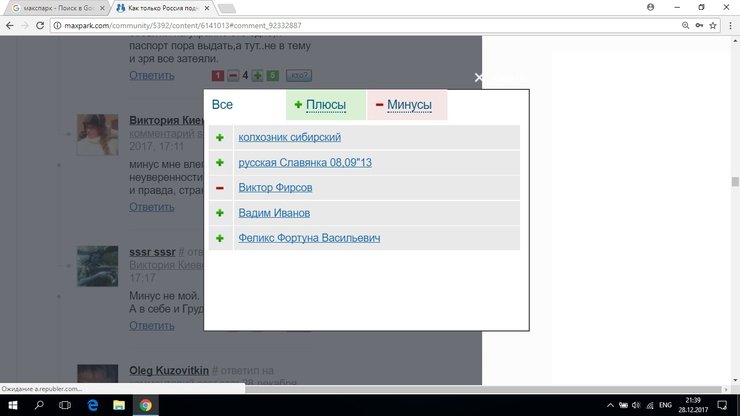Viewport: 740px width, 416px height.
Task: Open Chrome's three-dot menu
Action: tap(725, 24)
